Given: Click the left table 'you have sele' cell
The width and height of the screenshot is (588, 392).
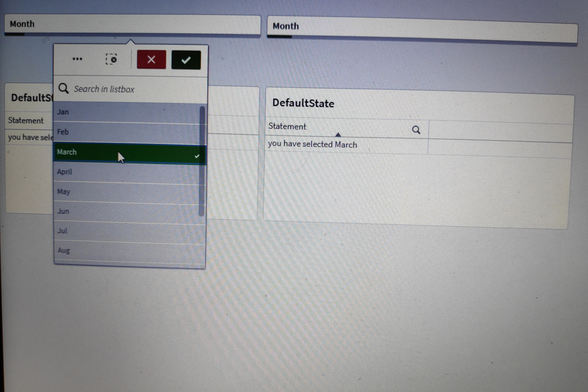Looking at the screenshot, I should [x=30, y=137].
